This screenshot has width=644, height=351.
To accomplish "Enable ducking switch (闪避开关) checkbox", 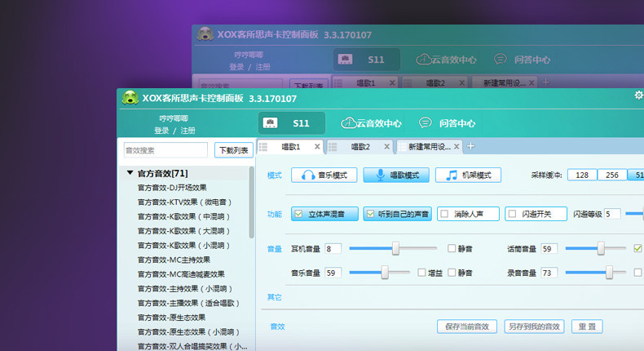I will click(x=512, y=214).
